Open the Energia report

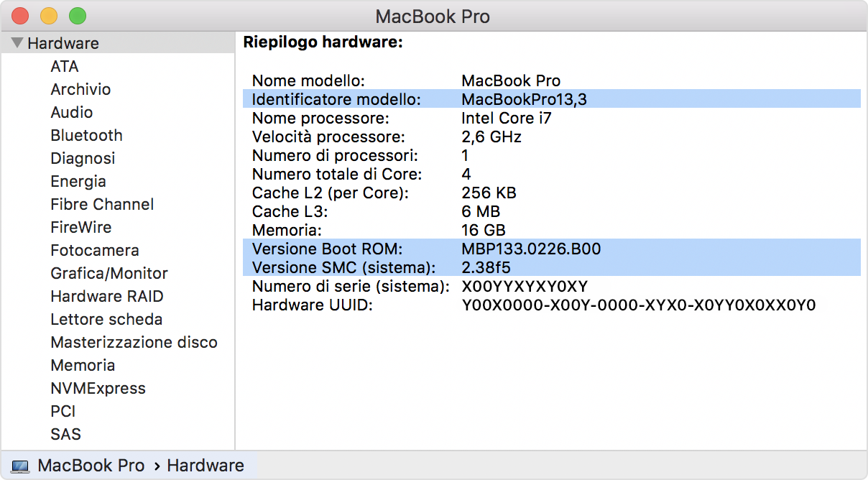tap(78, 181)
